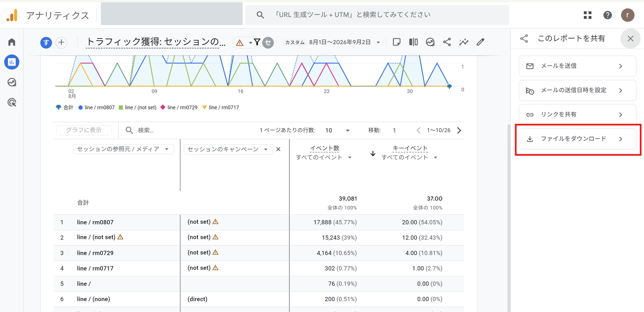644x312 pixels.
Task: Click the account property selector area
Action: pyautogui.click(x=171, y=14)
